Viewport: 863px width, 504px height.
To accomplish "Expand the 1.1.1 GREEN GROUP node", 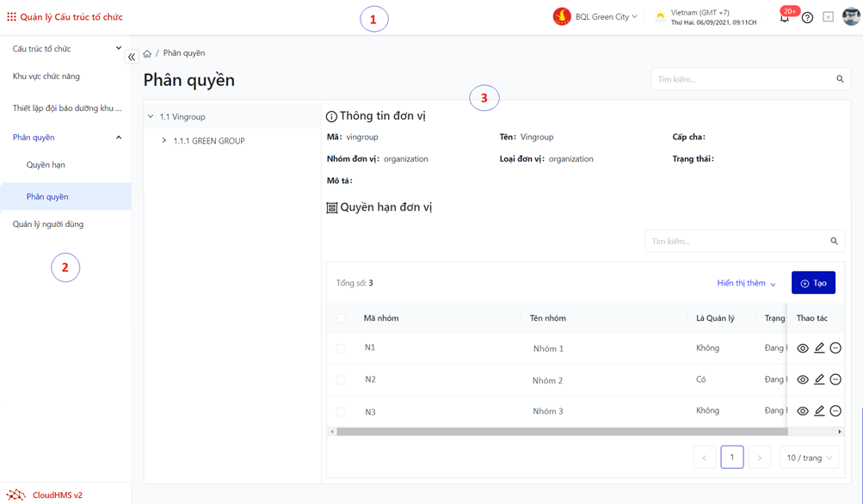I will click(x=164, y=140).
